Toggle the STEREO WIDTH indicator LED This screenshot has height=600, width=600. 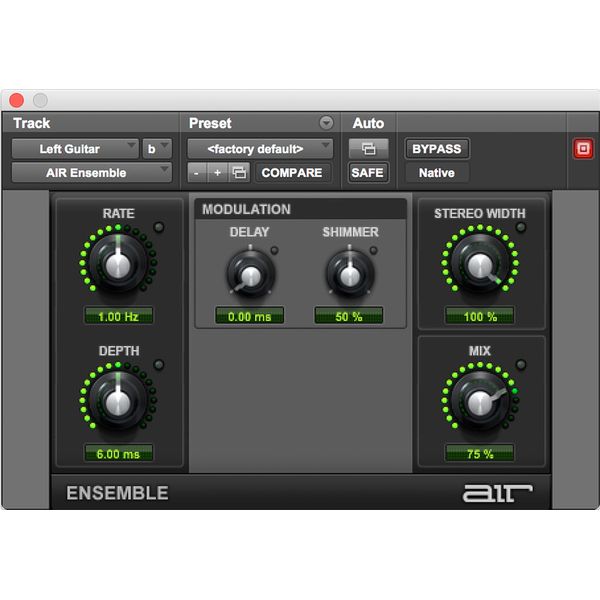click(521, 227)
